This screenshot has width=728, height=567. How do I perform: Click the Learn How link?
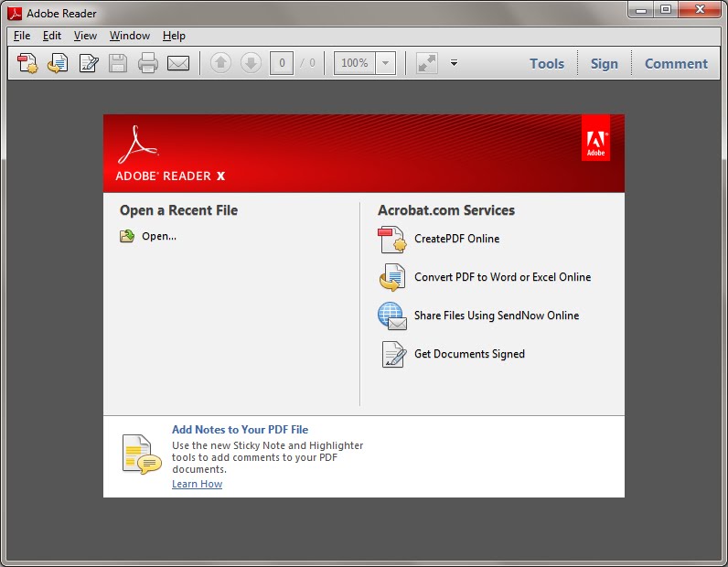(x=197, y=484)
